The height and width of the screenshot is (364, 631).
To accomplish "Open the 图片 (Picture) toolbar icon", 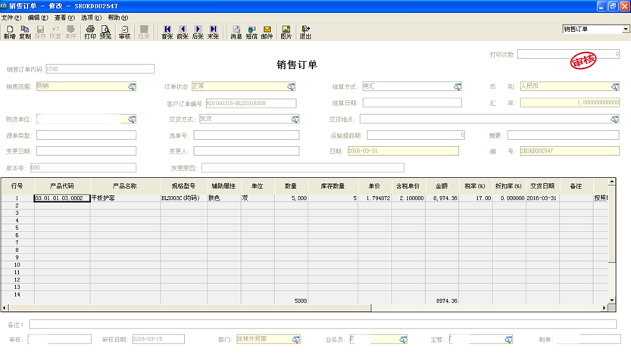I will [286, 32].
